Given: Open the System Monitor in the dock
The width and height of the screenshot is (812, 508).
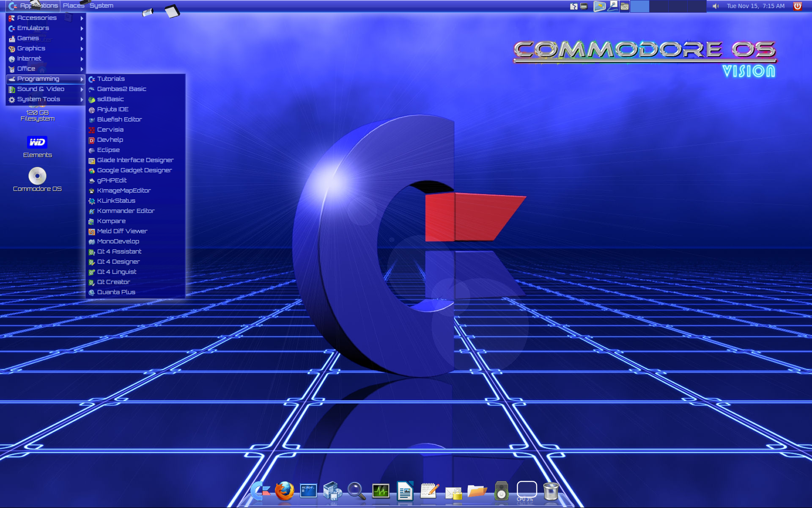Looking at the screenshot, I should [381, 491].
